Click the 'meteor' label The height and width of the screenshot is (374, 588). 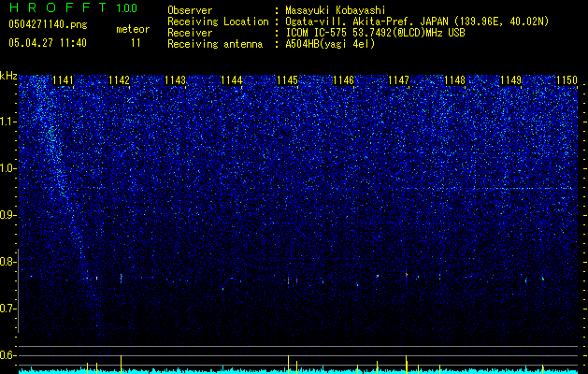(x=133, y=29)
